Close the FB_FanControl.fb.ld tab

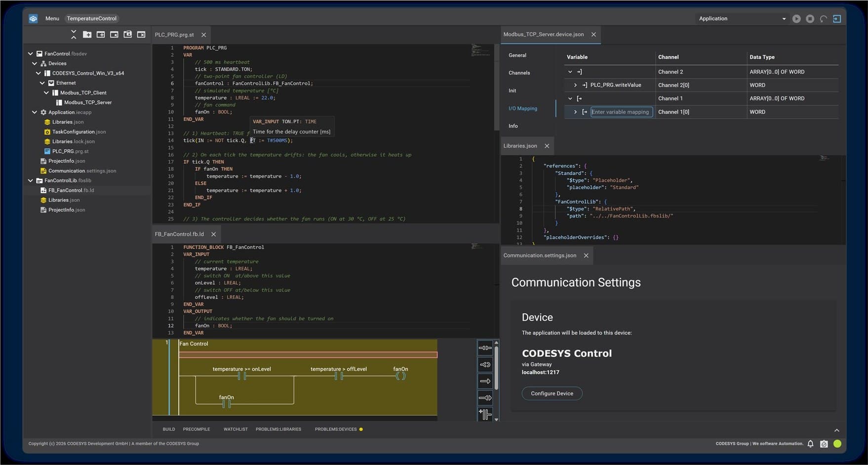(214, 234)
